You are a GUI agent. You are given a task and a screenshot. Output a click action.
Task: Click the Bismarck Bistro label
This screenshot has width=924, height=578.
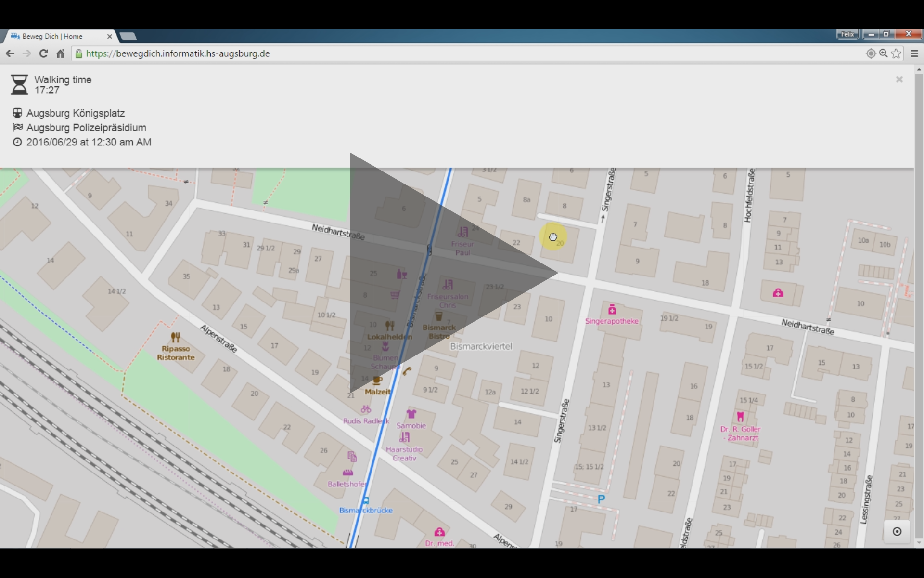point(439,332)
